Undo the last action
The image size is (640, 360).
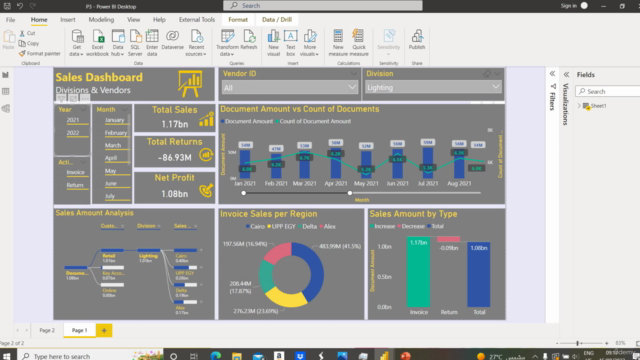20,6
